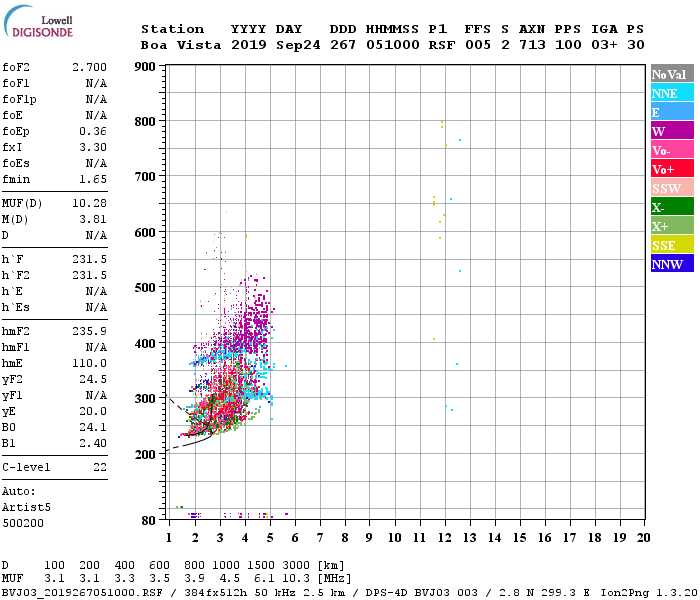Click the hmE value 110.0

tap(89, 363)
